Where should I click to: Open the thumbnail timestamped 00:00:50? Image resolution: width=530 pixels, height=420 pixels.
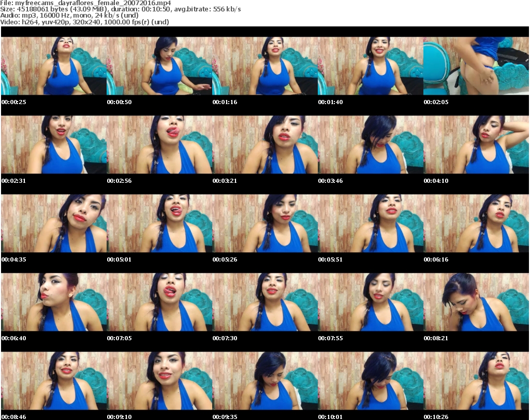159,66
